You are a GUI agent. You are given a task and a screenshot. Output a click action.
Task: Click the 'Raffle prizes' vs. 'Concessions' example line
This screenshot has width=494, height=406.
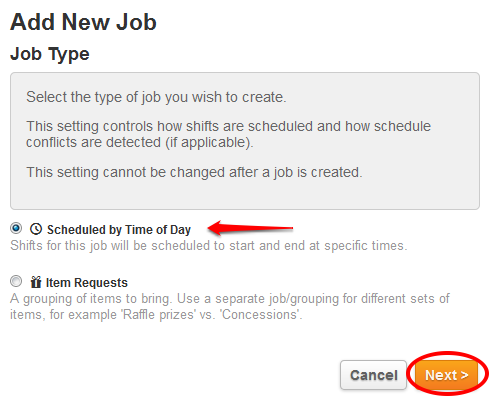(156, 315)
